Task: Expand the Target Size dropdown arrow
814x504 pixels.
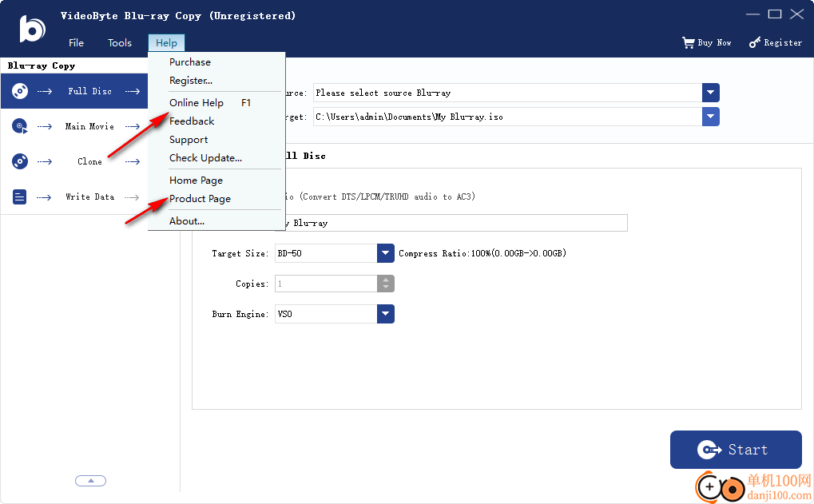Action: coord(385,253)
